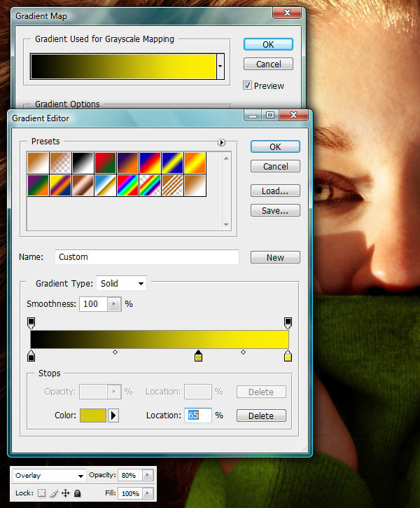Viewport: 420px width, 508px height.
Task: Select the transparent stripes gradient preset
Action: [172, 185]
